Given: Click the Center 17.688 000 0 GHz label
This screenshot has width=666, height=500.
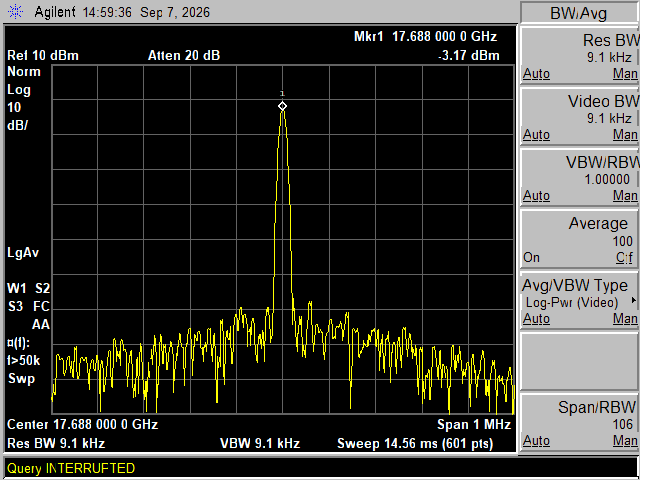Looking at the screenshot, I should [82, 424].
